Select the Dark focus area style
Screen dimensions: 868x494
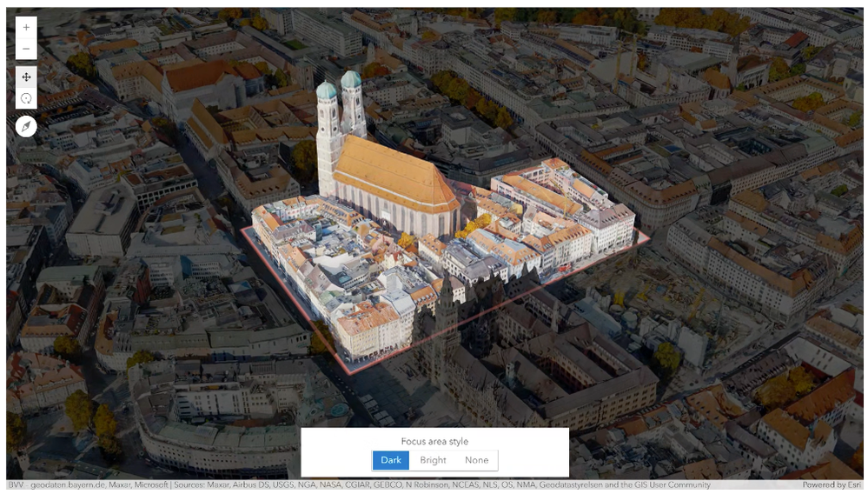(x=391, y=460)
